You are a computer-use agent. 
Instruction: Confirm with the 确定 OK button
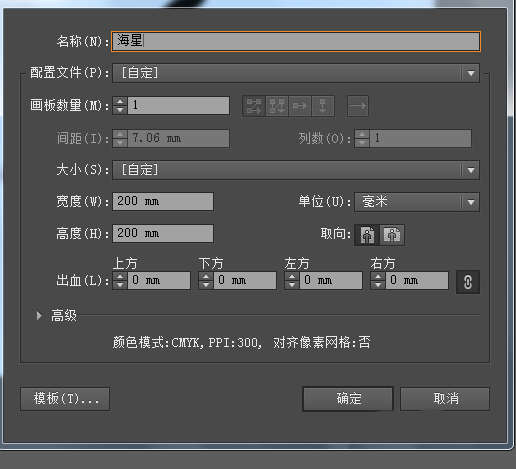tap(348, 399)
